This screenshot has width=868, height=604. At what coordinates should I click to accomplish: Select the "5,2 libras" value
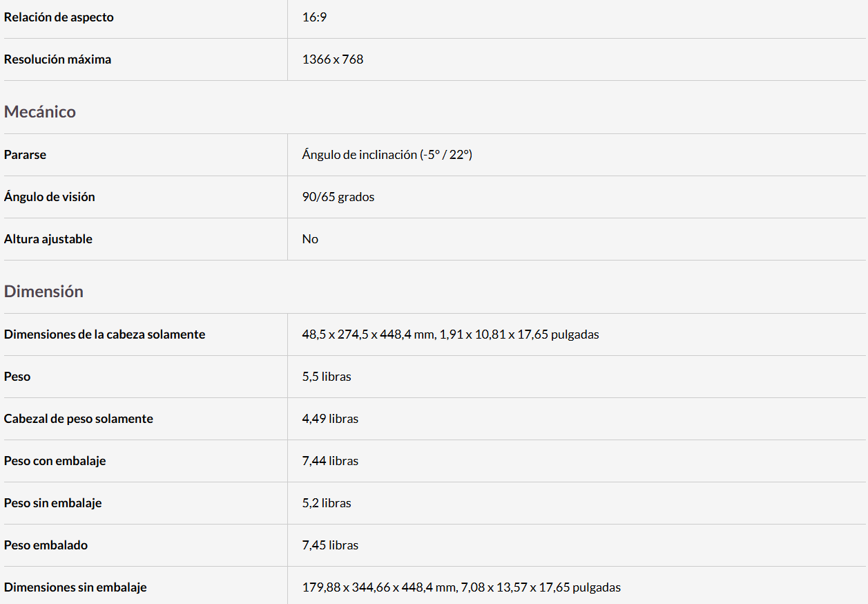pyautogui.click(x=326, y=503)
